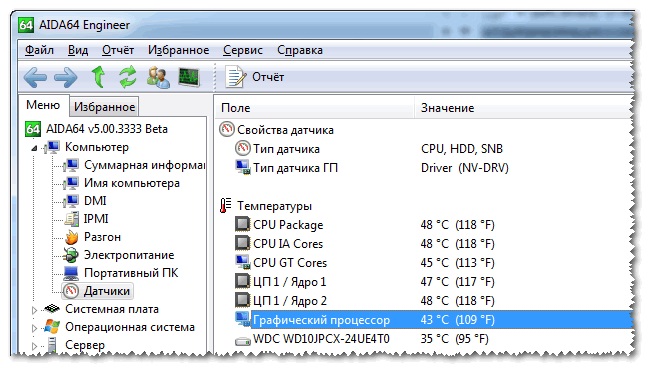652x373 pixels.
Task: Open the users management toolbar icon
Action: tap(158, 77)
